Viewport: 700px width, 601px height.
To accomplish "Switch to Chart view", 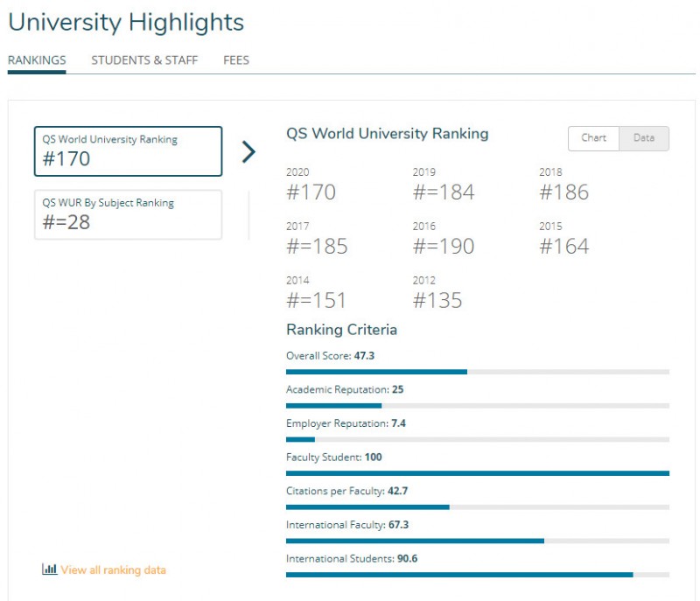I will tap(593, 138).
